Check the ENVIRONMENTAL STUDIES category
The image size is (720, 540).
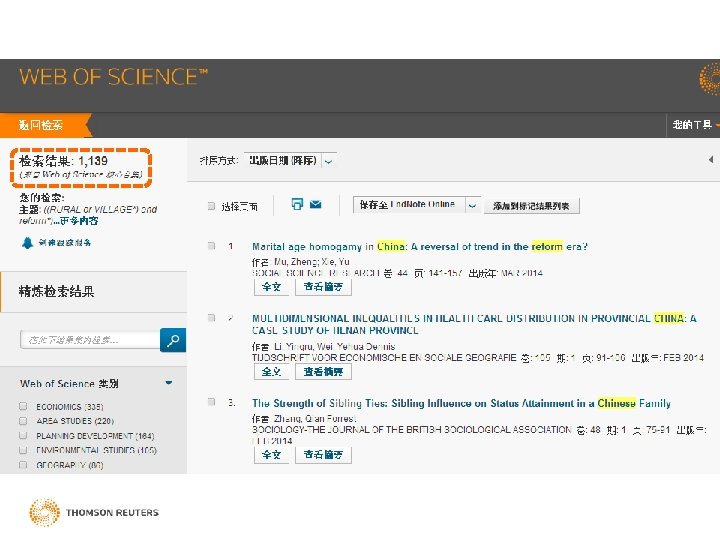pos(23,450)
